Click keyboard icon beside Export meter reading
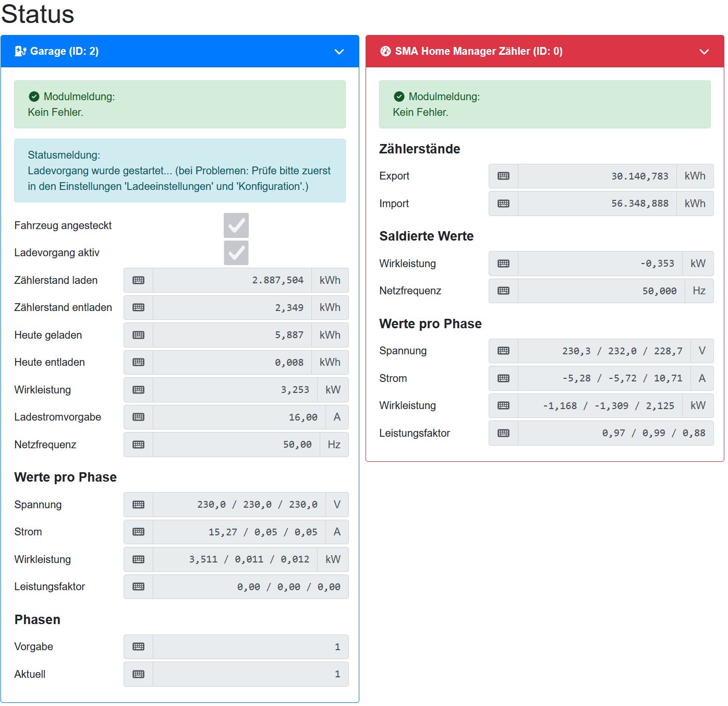Screen dimensions: 728x706 point(503,176)
